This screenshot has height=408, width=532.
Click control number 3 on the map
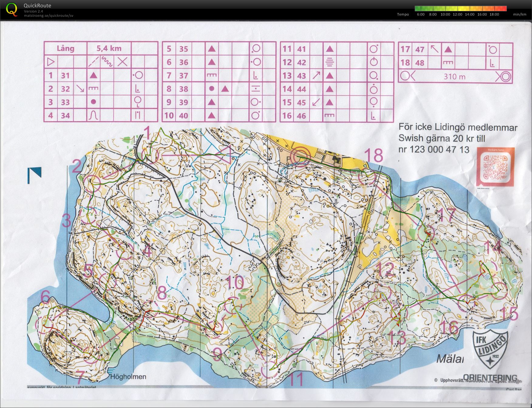[66, 221]
